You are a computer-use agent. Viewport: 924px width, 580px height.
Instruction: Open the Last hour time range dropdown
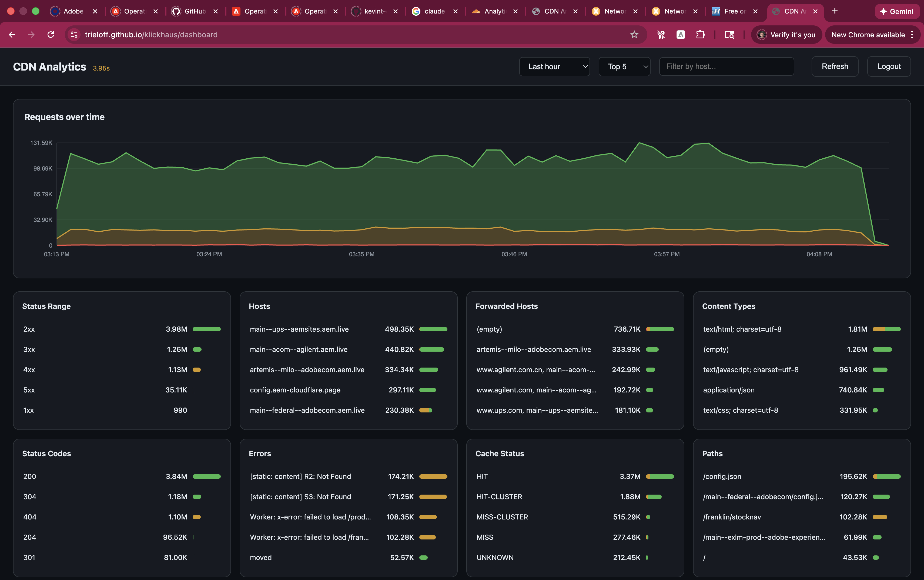point(554,67)
